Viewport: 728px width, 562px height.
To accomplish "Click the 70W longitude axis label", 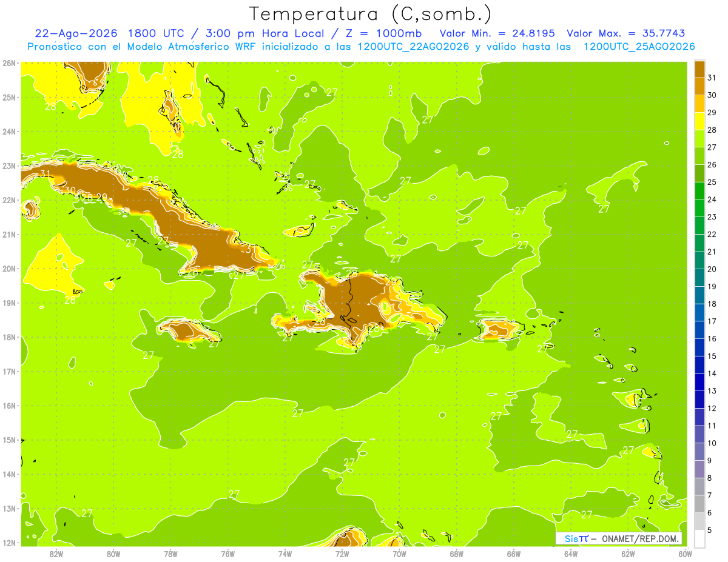I will (x=399, y=554).
